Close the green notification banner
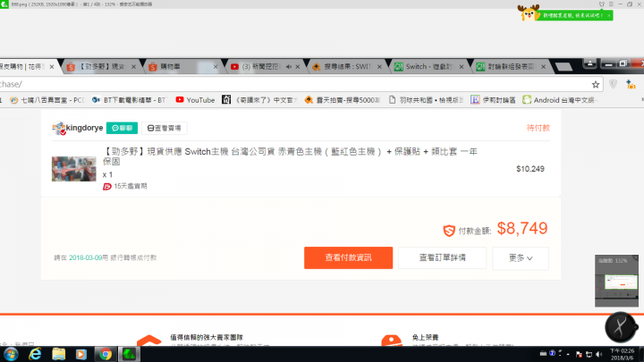 point(609,15)
